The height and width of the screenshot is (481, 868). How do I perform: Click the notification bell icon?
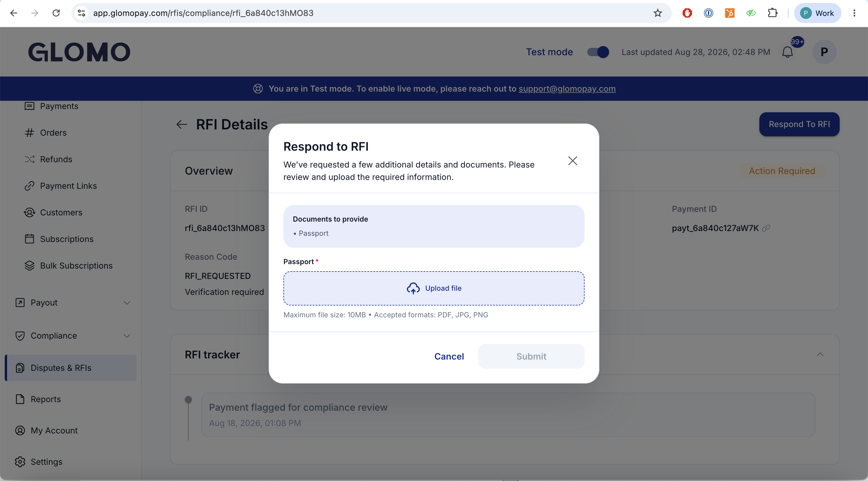click(x=787, y=52)
